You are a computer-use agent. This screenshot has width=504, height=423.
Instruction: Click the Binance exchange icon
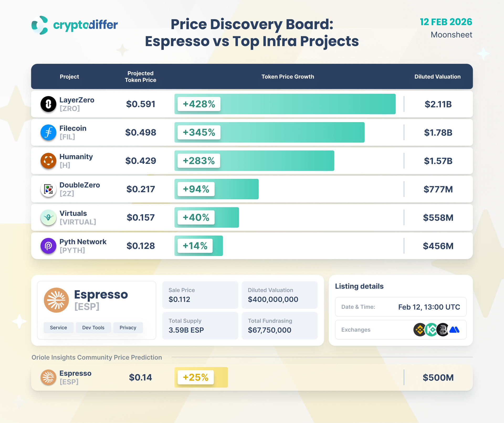(x=420, y=330)
